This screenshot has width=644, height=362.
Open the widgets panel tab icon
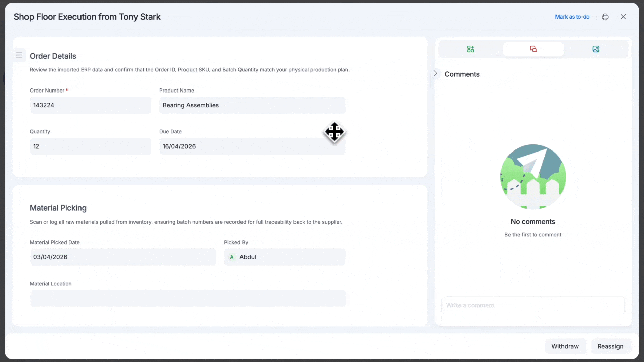(470, 49)
